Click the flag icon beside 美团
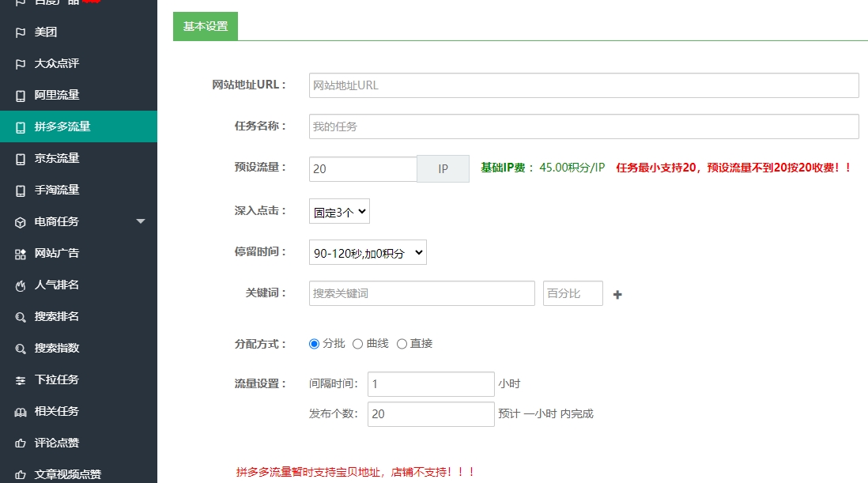Viewport: 868px width, 483px height. coord(21,32)
